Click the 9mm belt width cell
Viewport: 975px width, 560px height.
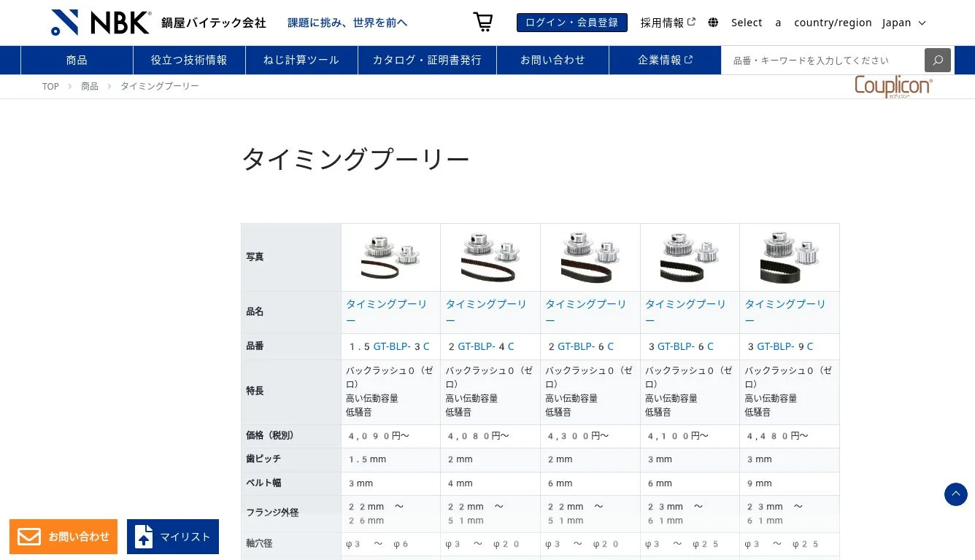790,483
